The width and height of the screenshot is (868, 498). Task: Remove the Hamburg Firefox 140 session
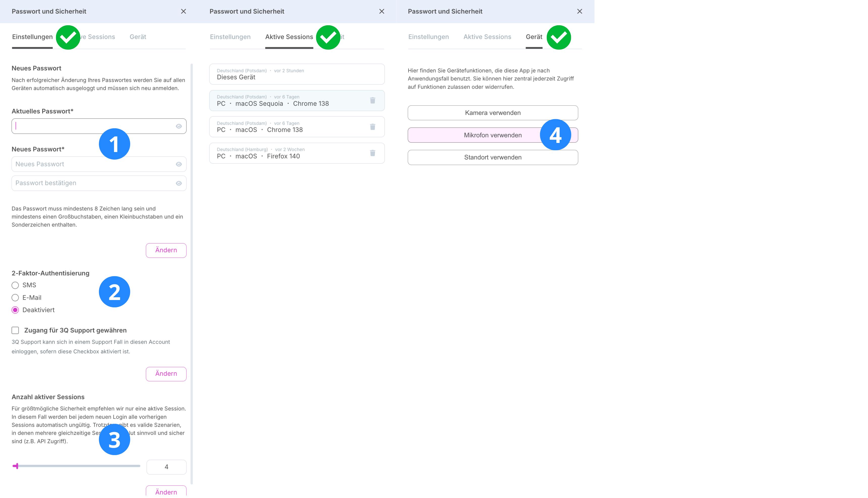(372, 153)
